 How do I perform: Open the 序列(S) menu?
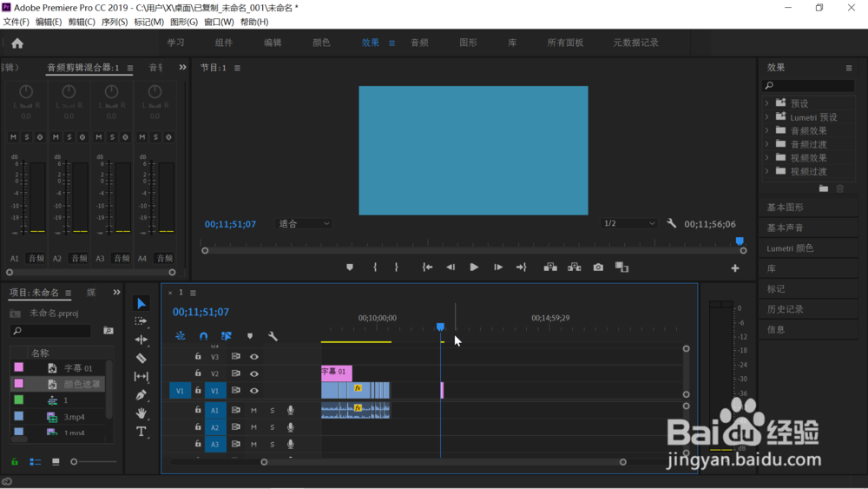(x=114, y=23)
